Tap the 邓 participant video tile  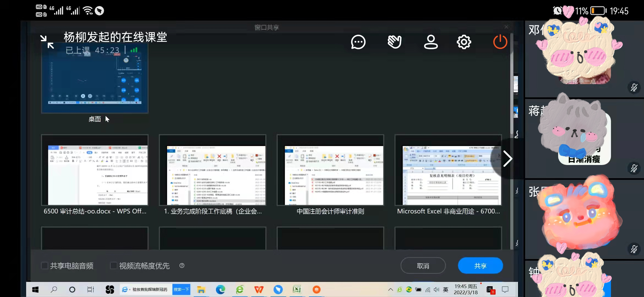pos(584,59)
